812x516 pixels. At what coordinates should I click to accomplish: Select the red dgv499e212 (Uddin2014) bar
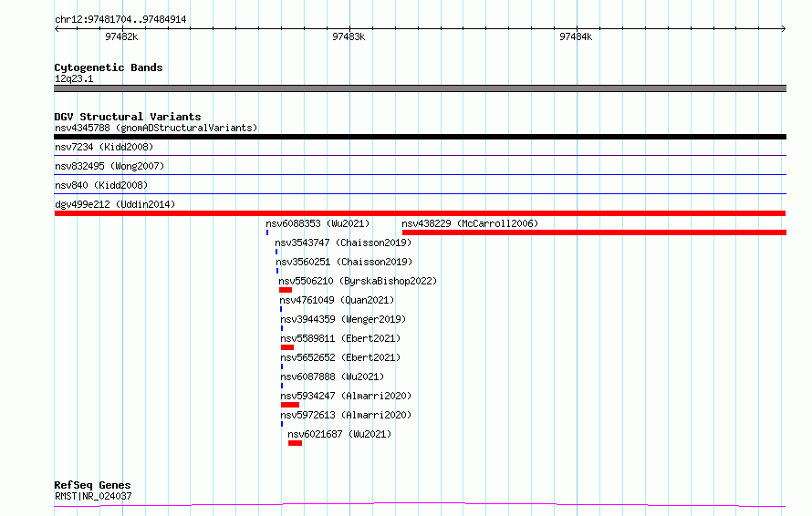(x=420, y=213)
